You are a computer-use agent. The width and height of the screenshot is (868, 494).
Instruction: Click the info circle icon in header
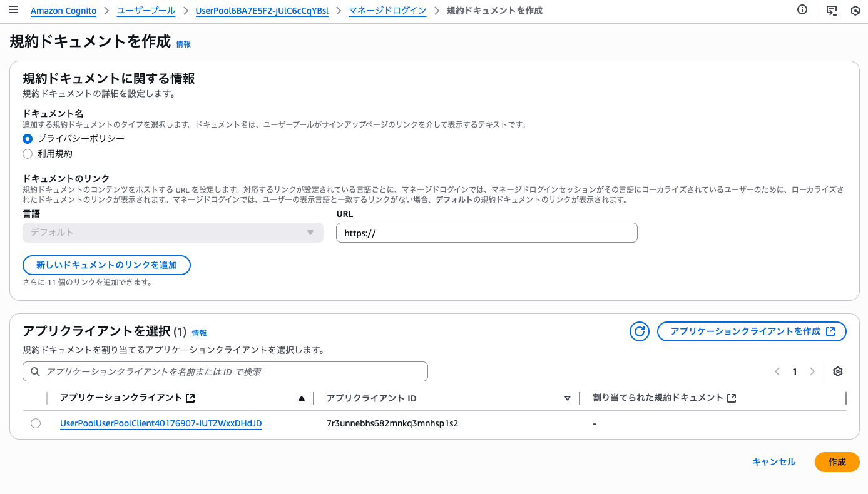802,10
